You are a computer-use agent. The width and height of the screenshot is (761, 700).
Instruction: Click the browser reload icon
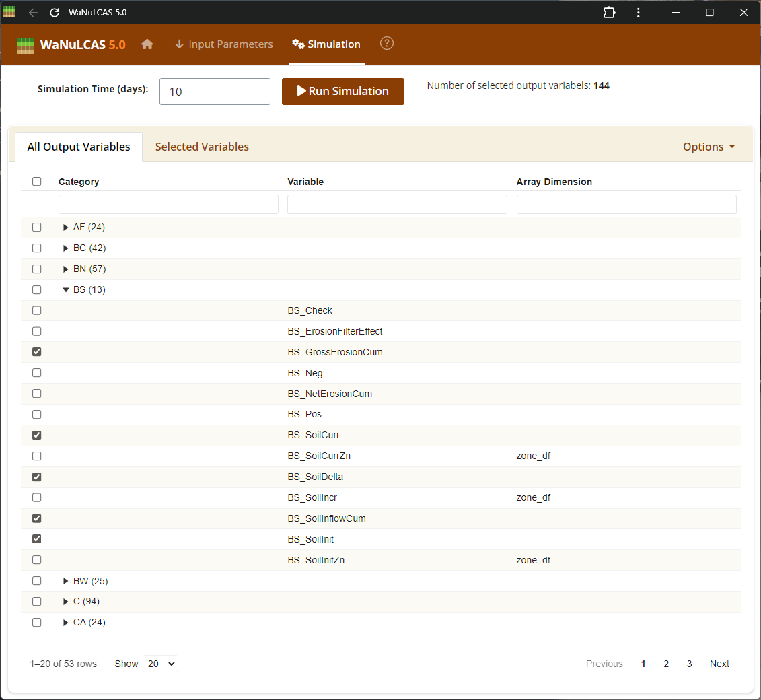(55, 13)
